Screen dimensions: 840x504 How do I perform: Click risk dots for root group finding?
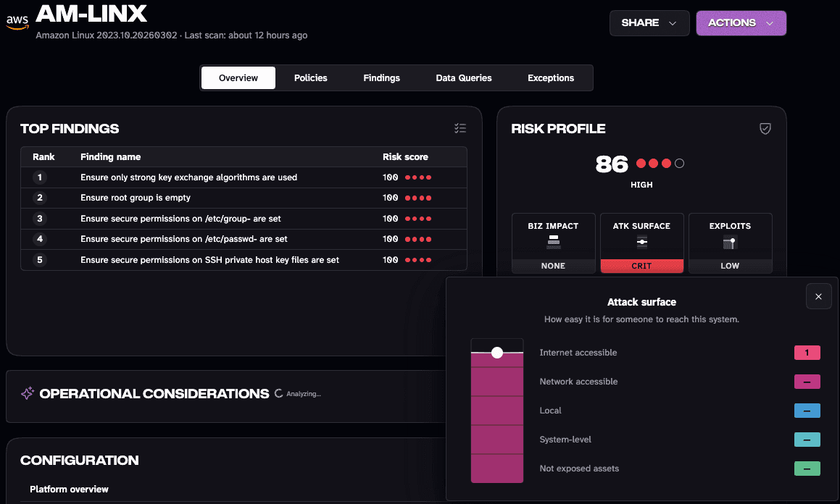tap(418, 198)
